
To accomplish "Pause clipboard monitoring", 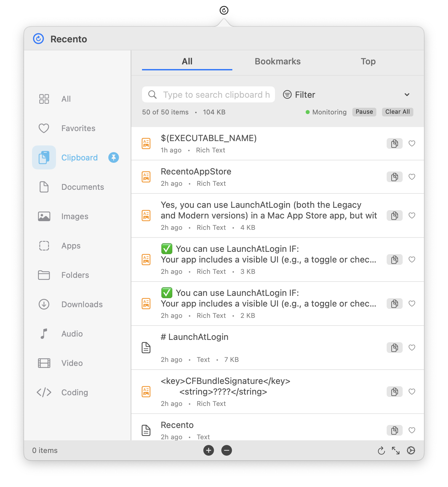I will pos(364,112).
